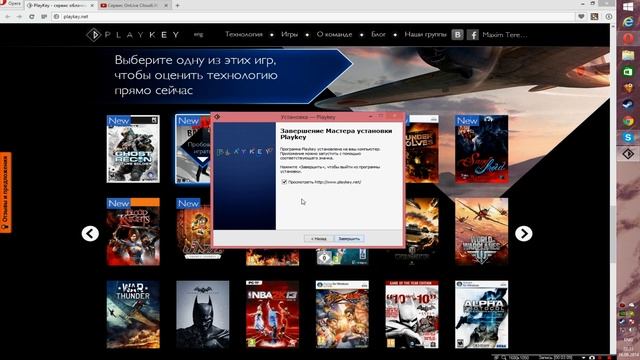Close the YouTube browser tab
640x360 pixels.
tap(166, 6)
